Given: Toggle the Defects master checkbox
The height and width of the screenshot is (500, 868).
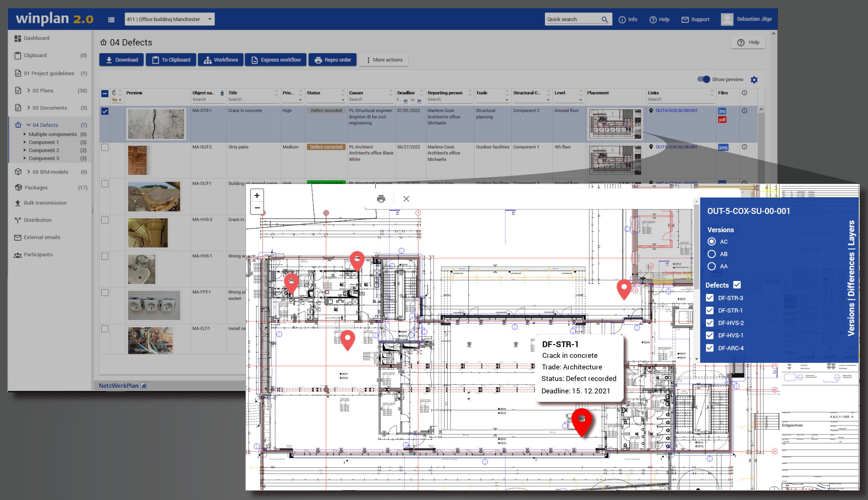Looking at the screenshot, I should tap(737, 285).
